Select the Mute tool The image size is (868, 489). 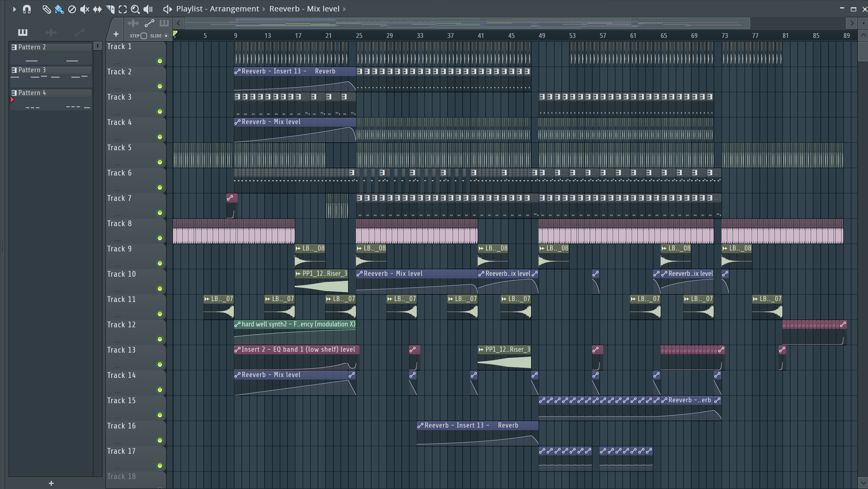click(85, 9)
